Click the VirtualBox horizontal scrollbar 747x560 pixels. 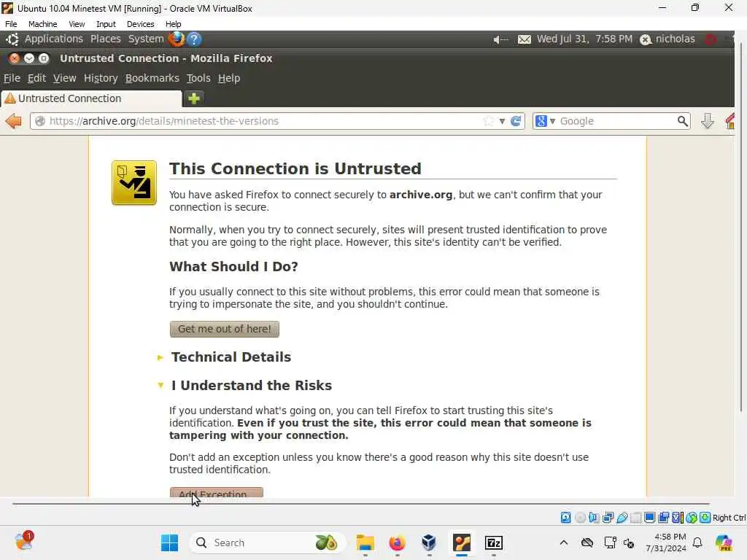pyautogui.click(x=360, y=503)
